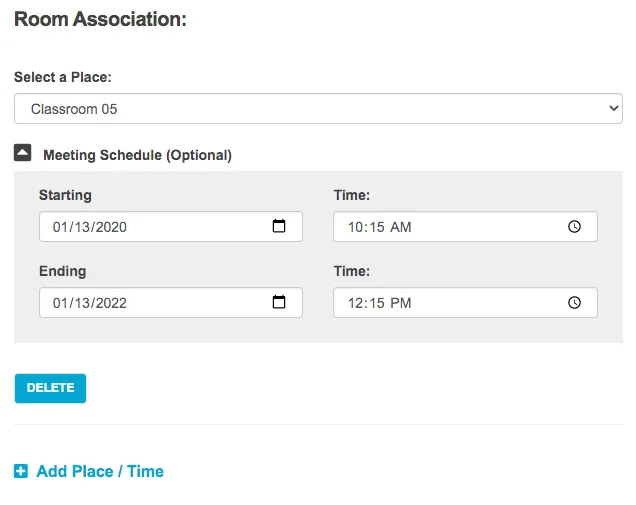Click the clock icon in the 12:15 PM field
636x505 pixels.
(574, 303)
